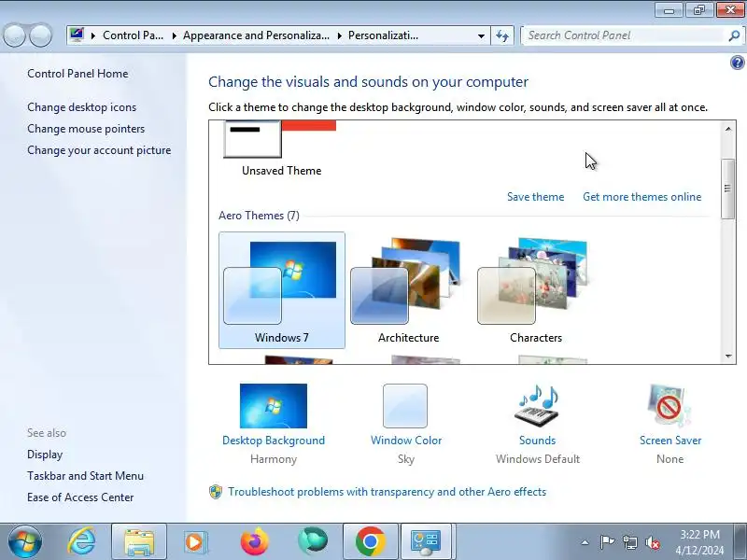
Task: Click the muted volume speaker tray icon
Action: (653, 542)
